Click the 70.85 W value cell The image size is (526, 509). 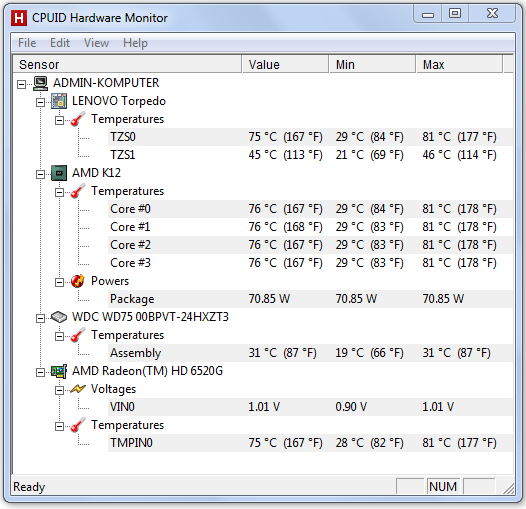pyautogui.click(x=269, y=299)
